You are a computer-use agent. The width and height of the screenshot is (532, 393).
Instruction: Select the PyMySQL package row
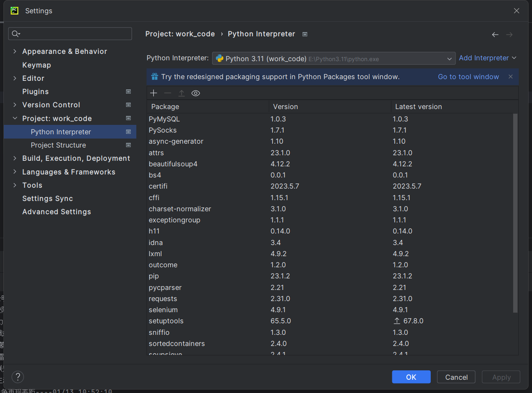pyautogui.click(x=330, y=119)
